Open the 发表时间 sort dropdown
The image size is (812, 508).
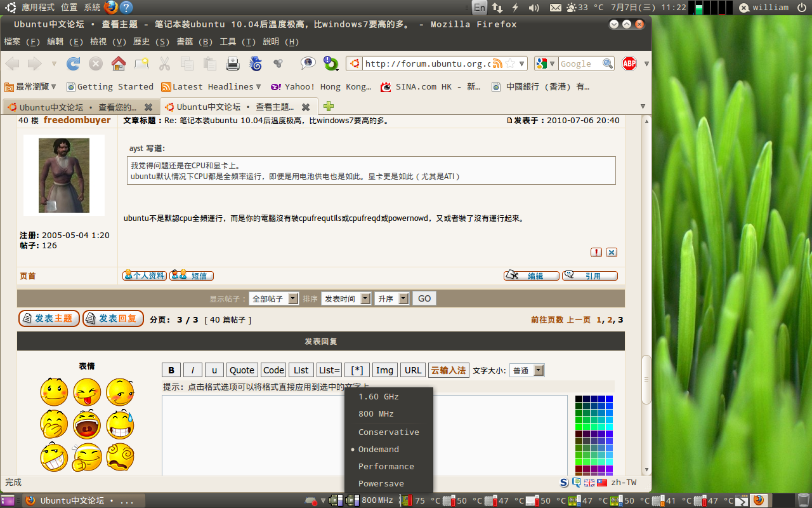coord(346,298)
